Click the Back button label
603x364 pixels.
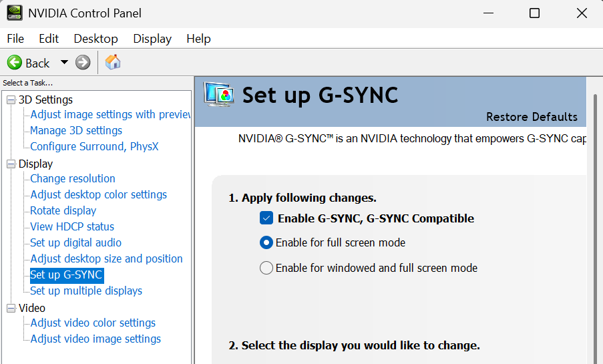coord(37,63)
